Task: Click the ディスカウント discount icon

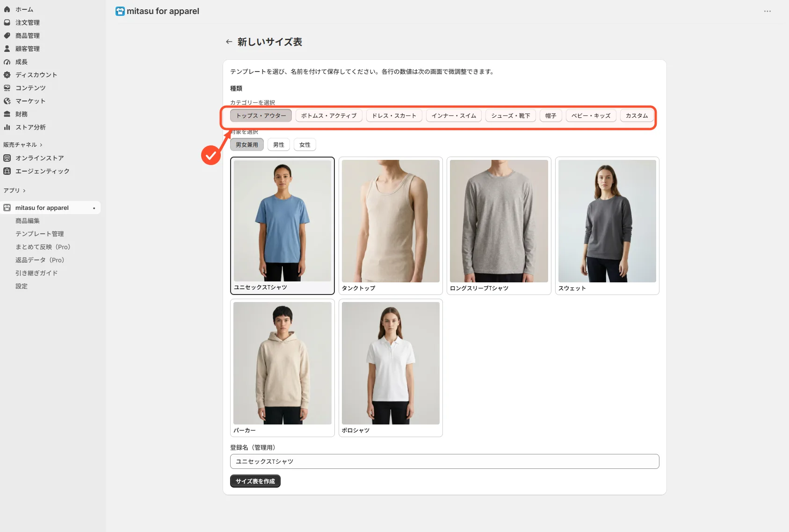Action: (x=7, y=75)
